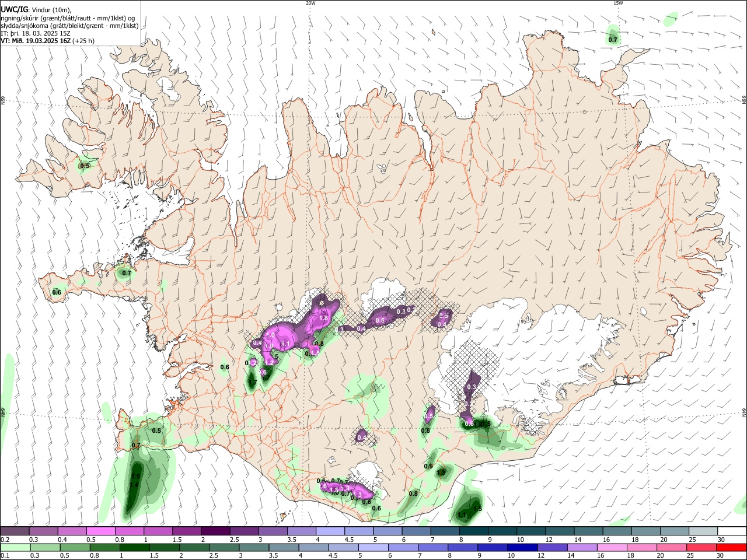
Task: Click the '0.5' value in the Westfjords
Action: point(85,166)
